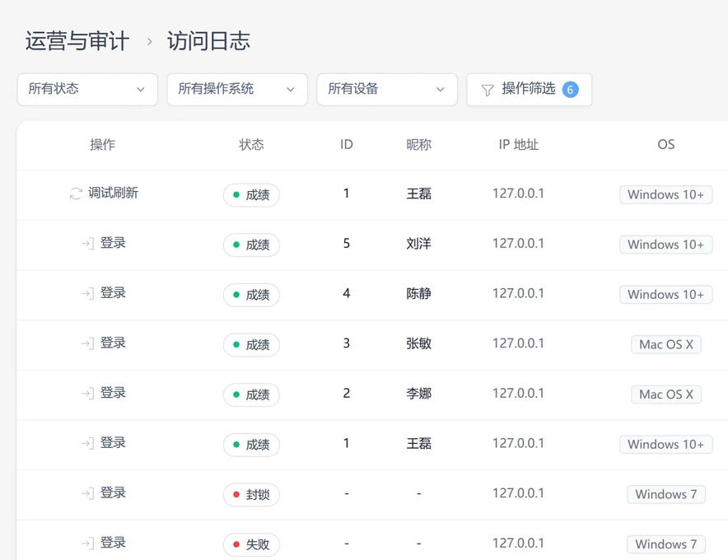Viewport: 728px width, 560px height.
Task: Open the 所有操作系统 dropdown
Action: [x=237, y=89]
